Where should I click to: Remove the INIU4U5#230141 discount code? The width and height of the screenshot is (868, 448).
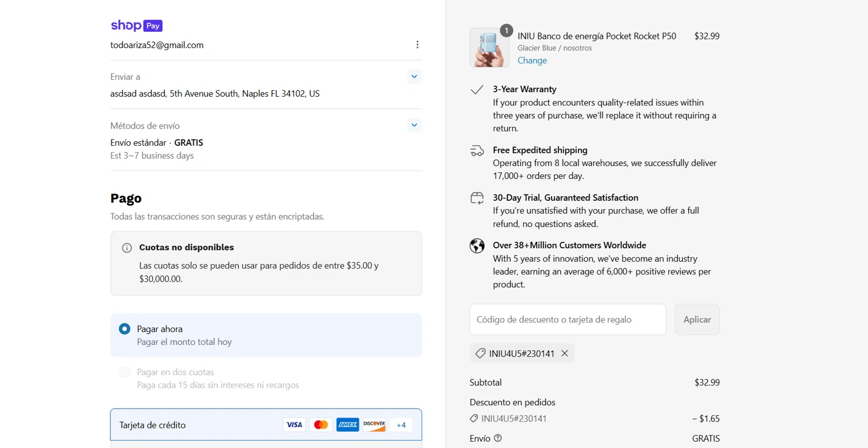tap(565, 353)
